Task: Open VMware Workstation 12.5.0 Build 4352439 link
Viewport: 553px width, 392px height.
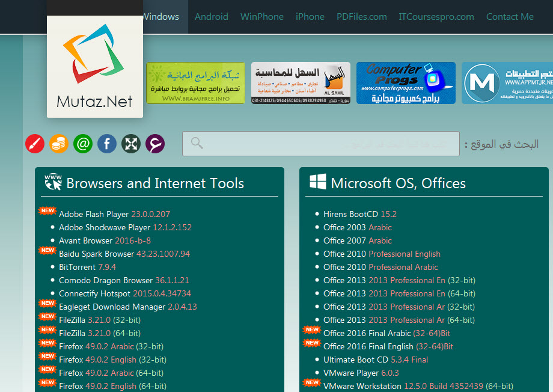Action: point(418,386)
